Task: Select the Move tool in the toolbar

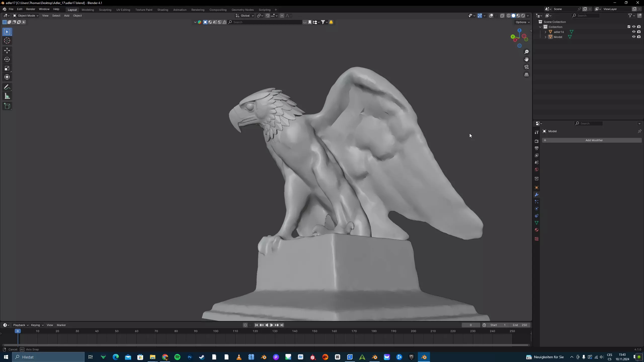Action: pyautogui.click(x=7, y=51)
